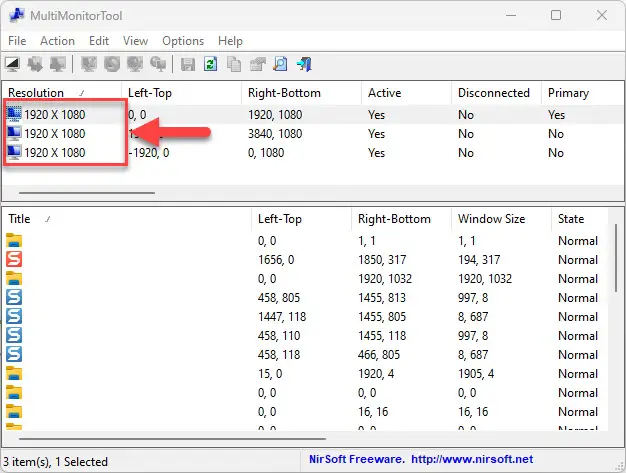The height and width of the screenshot is (473, 626).
Task: Open the File menu
Action: tap(17, 41)
